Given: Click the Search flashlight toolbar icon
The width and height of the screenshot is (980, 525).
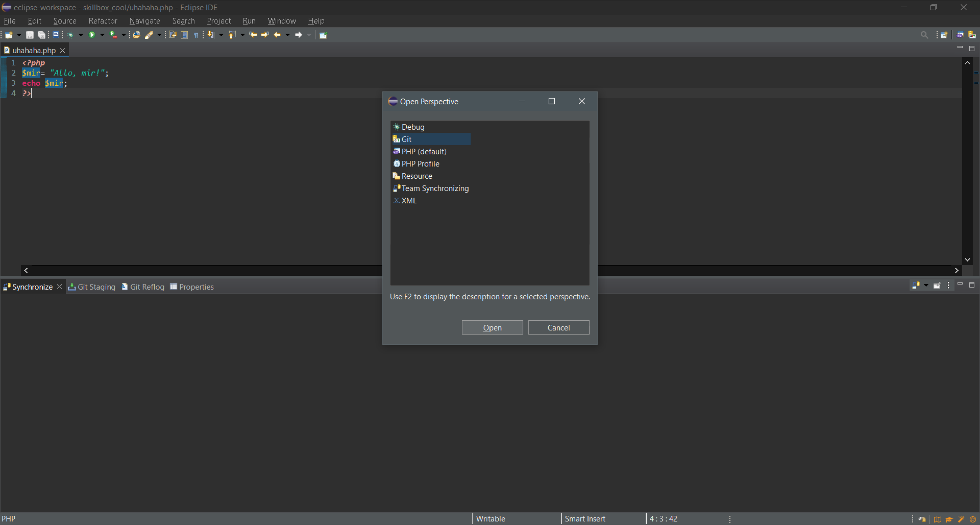Looking at the screenshot, I should pyautogui.click(x=149, y=35).
